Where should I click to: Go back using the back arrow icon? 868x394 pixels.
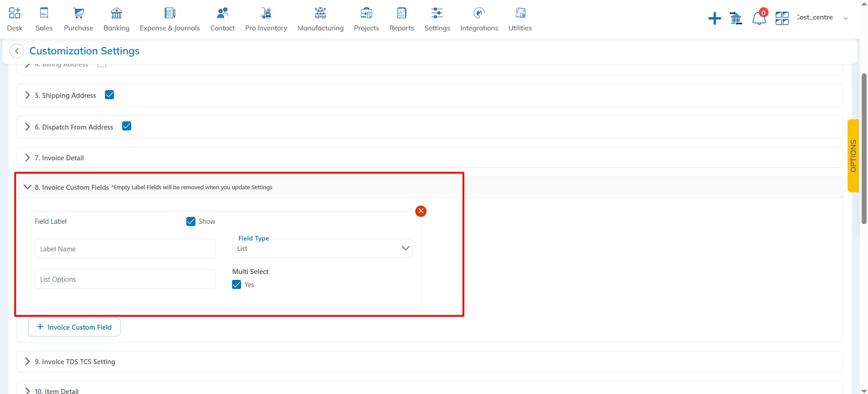(x=17, y=51)
